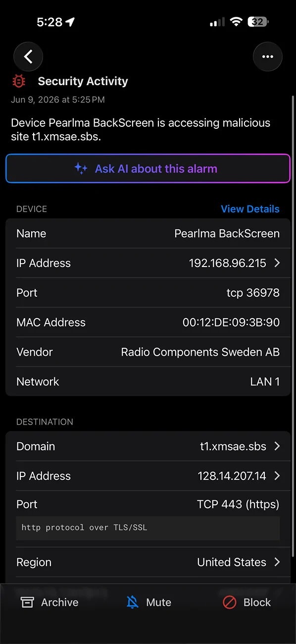Expand device IP Address 192.168.96.215 chevron
This screenshot has width=296, height=644.
[277, 263]
